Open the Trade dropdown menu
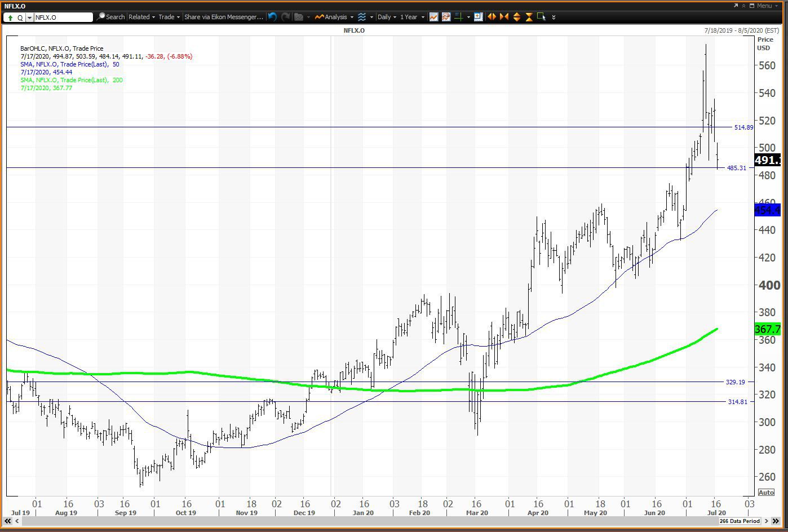 (x=169, y=17)
